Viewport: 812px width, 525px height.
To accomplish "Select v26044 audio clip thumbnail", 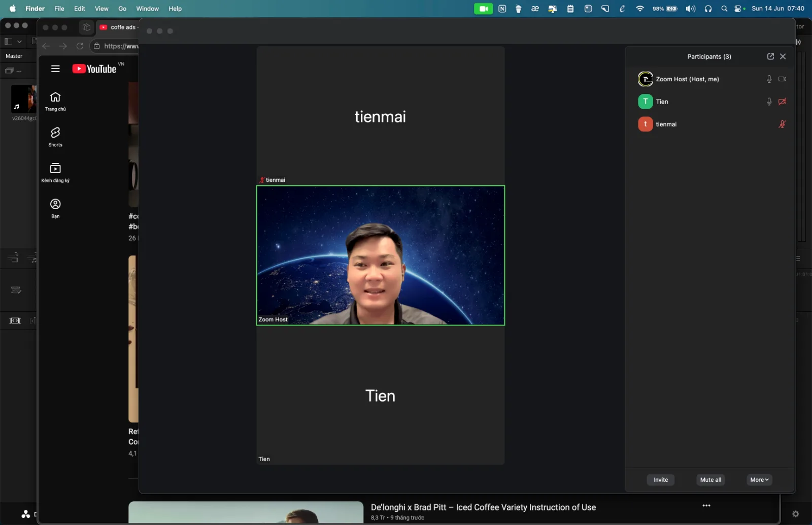I will point(24,99).
